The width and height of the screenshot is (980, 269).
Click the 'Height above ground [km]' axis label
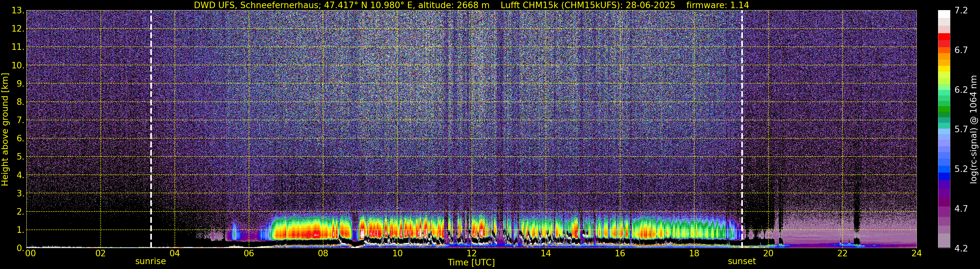[x=5, y=129]
